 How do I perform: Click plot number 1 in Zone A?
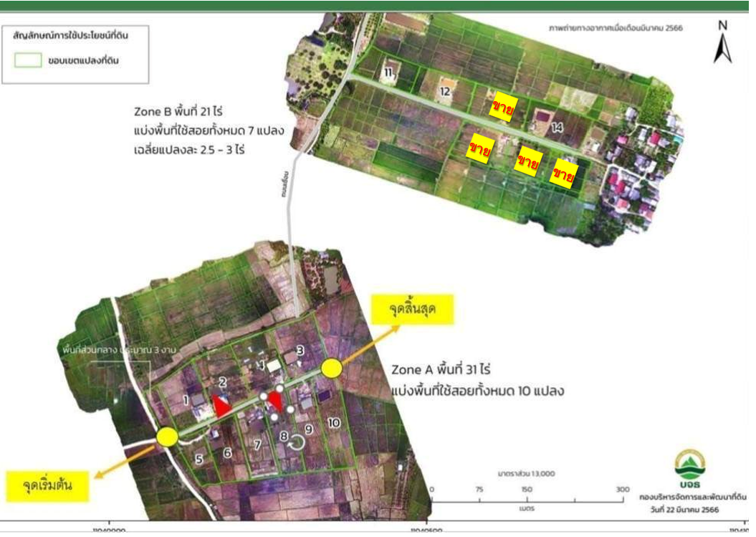(x=186, y=400)
